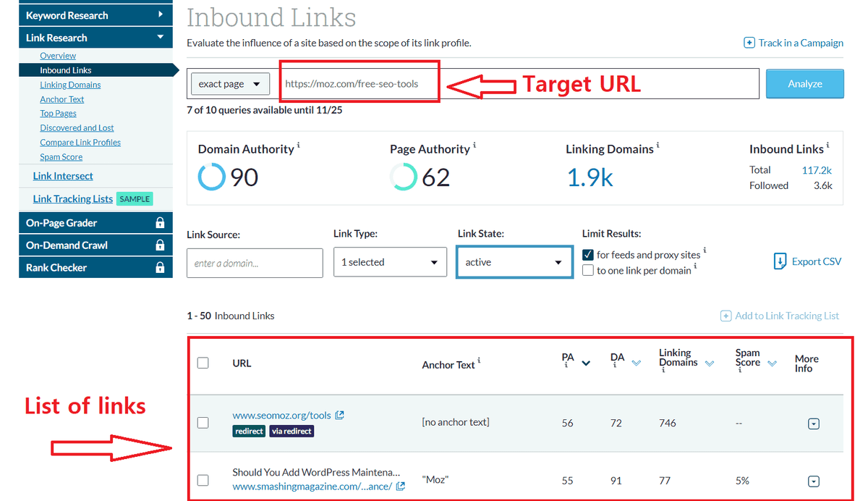
Task: Click info icon next to Inbound Links stat
Action: tap(828, 146)
